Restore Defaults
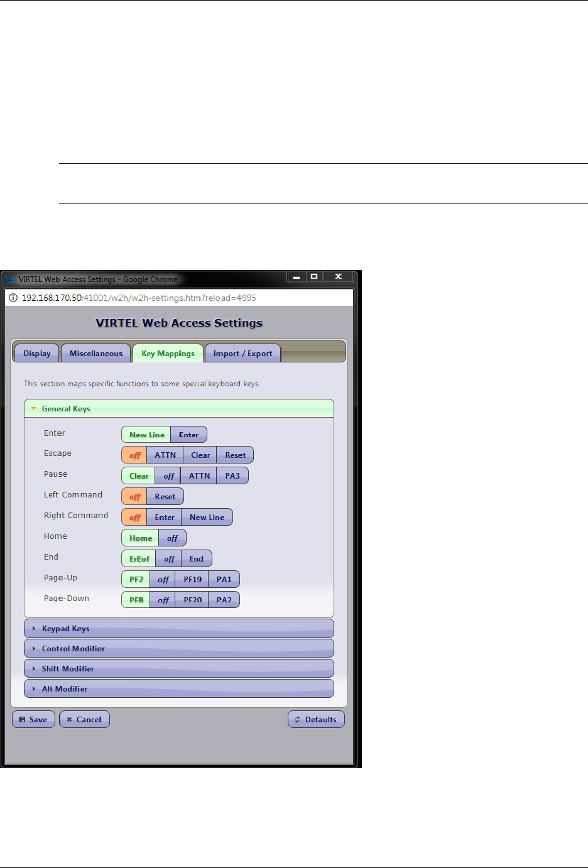The height and width of the screenshot is (868, 588). click(316, 720)
